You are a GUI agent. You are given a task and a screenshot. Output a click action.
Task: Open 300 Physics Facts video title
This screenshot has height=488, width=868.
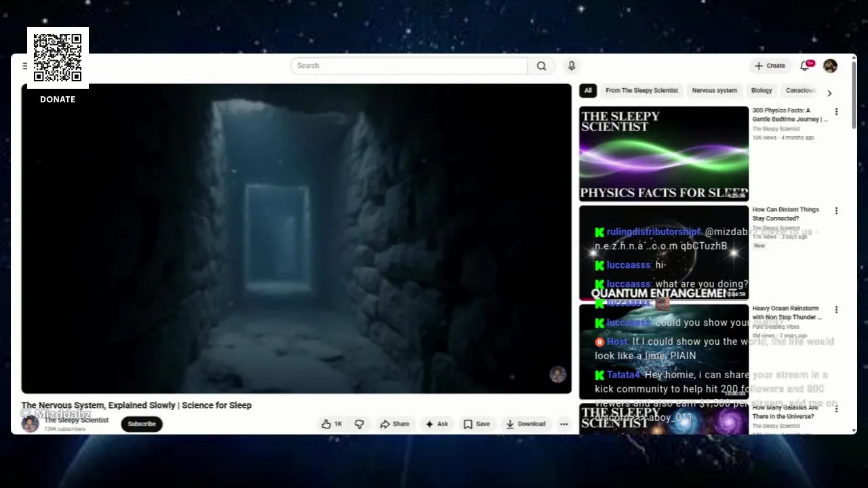point(789,115)
